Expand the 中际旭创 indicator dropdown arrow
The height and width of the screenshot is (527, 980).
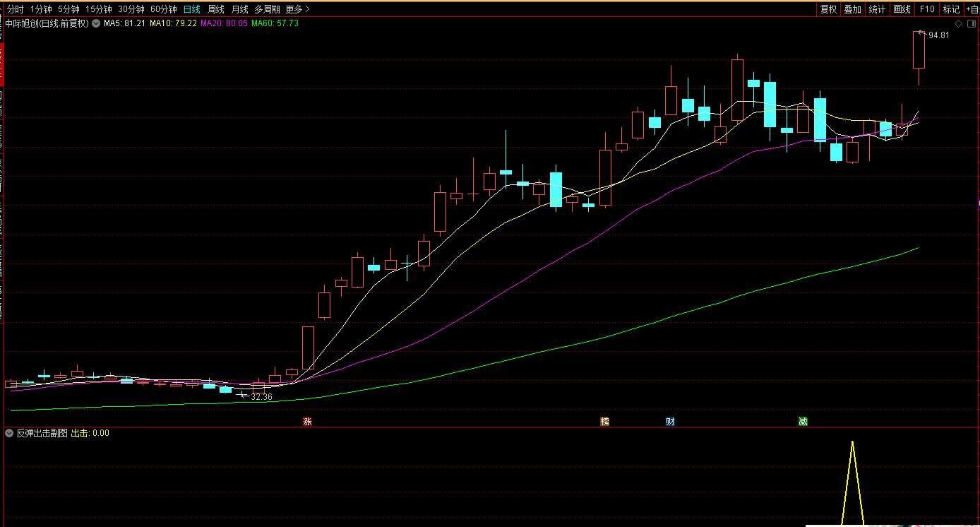pyautogui.click(x=95, y=23)
